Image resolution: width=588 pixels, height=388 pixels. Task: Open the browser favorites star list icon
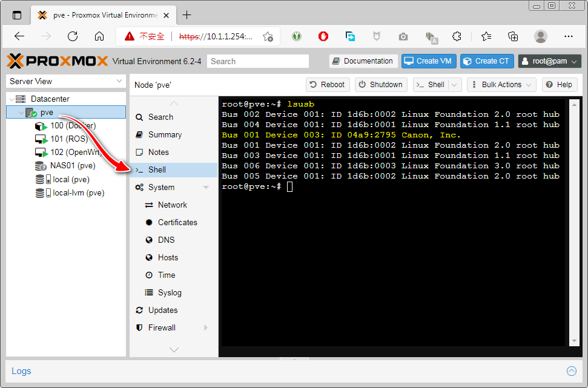(x=486, y=36)
